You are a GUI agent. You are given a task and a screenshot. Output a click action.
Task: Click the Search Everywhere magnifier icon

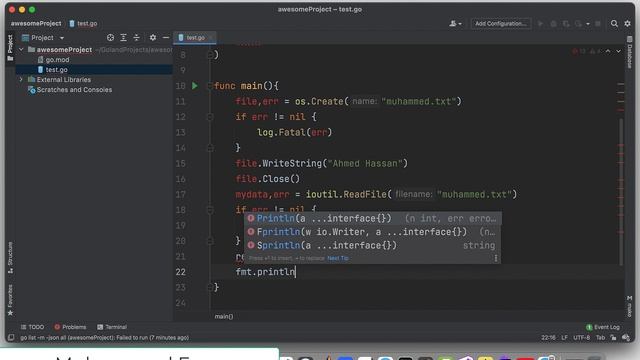tap(614, 24)
